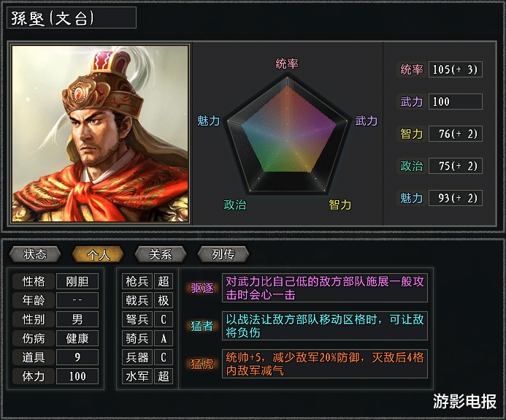Viewport: 506px width, 420px height.
Task: Switch to the 状态 tab
Action: point(35,254)
